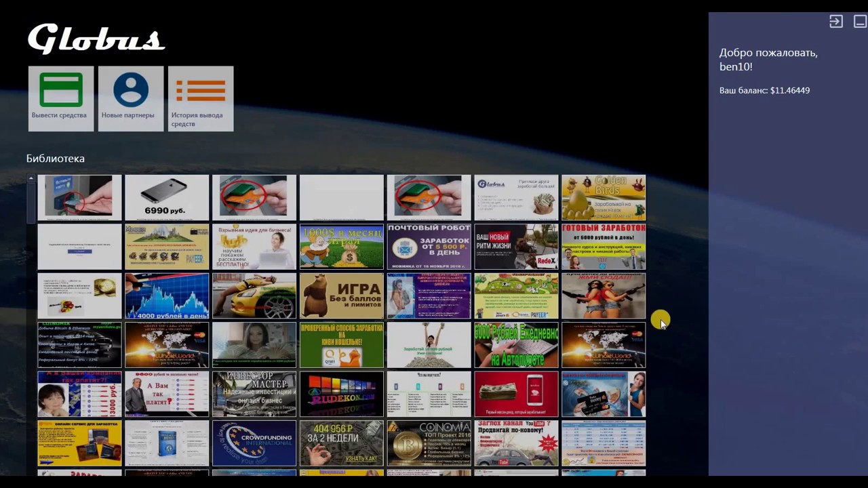This screenshot has height=488, width=868.
Task: Open the red phone with money thumbnail
Action: click(x=516, y=394)
